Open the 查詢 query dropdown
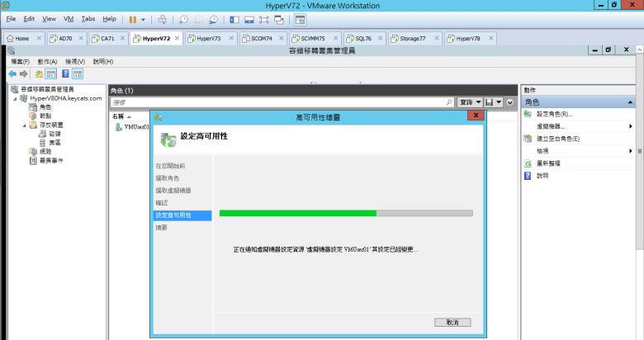 471,102
